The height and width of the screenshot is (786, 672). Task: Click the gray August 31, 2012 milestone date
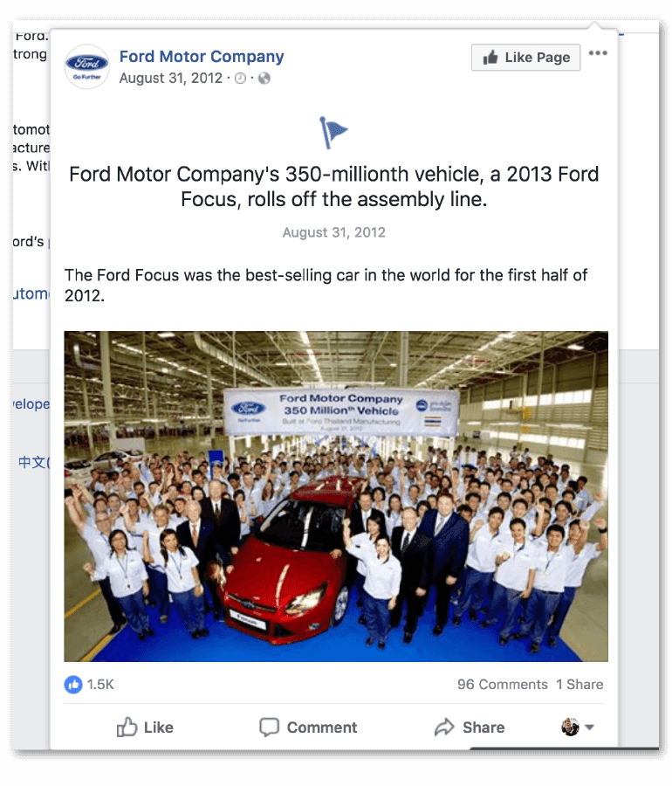pos(334,232)
